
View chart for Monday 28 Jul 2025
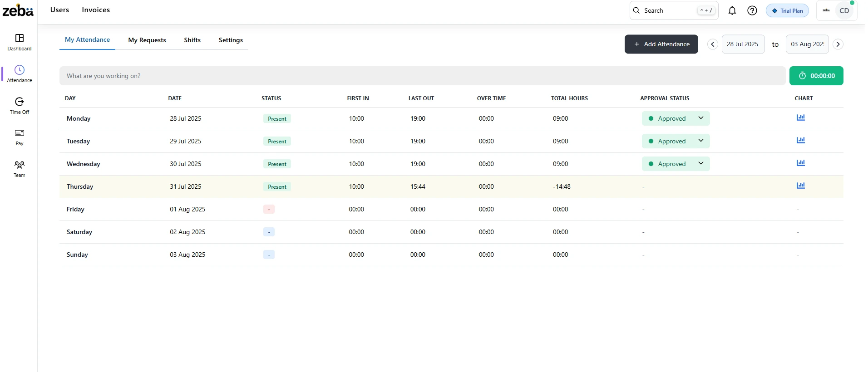[801, 117]
